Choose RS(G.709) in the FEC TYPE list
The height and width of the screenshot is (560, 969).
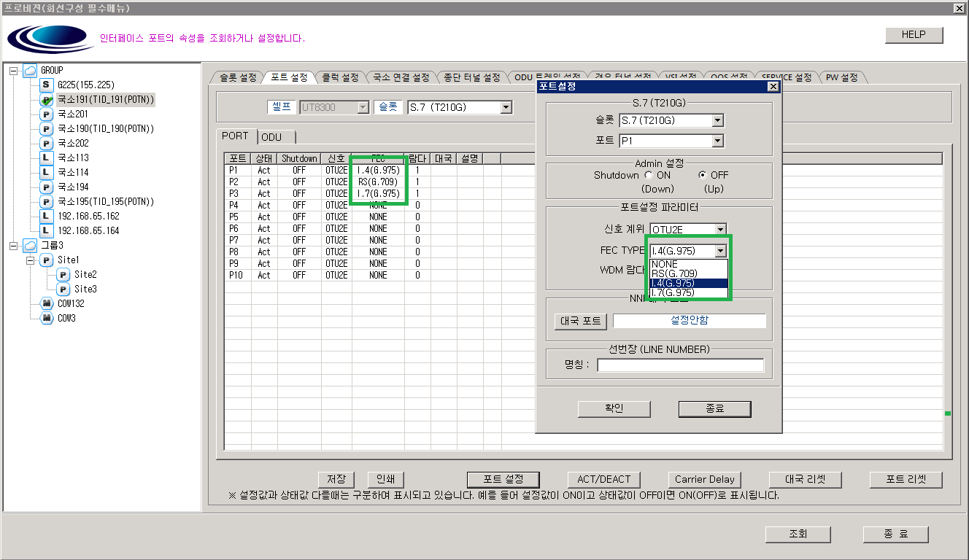[x=689, y=273]
